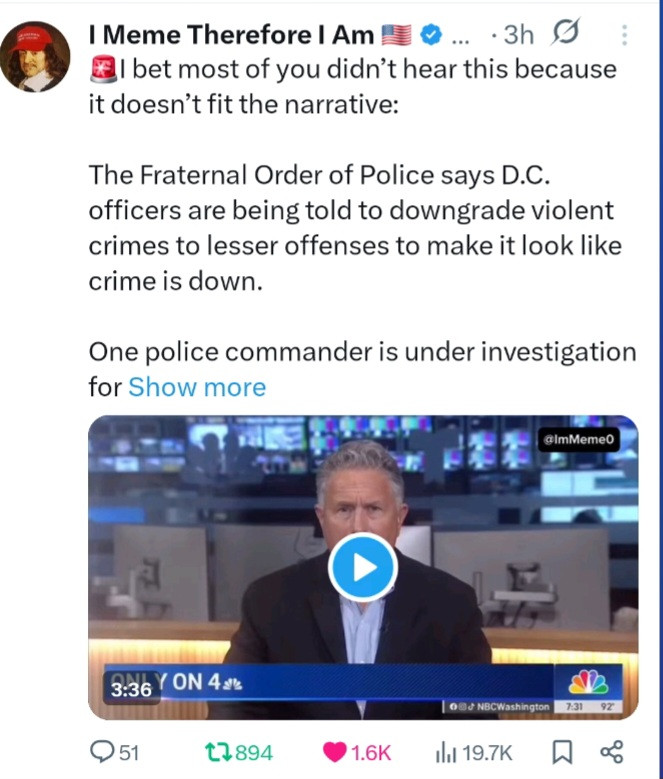Image resolution: width=663 pixels, height=779 pixels.
Task: Open the post via 3h timestamp
Action: (519, 35)
